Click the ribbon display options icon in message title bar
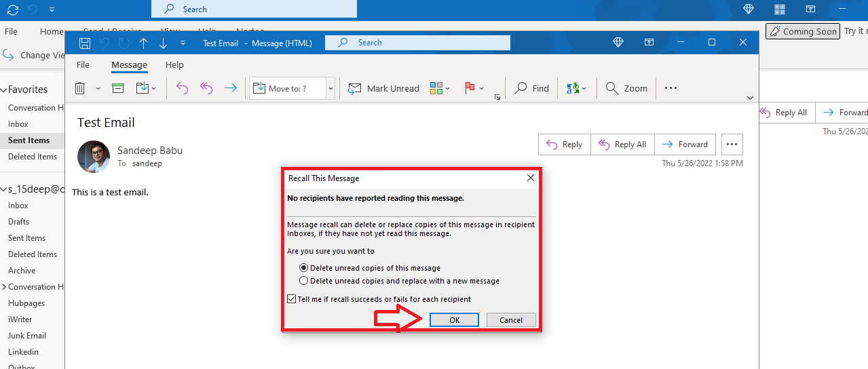The height and width of the screenshot is (369, 868). (x=649, y=43)
